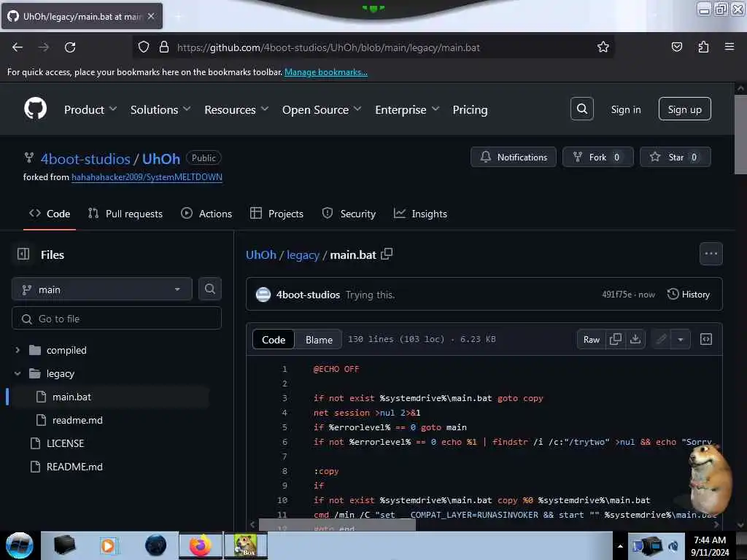Expand the Solutions menu

(160, 109)
